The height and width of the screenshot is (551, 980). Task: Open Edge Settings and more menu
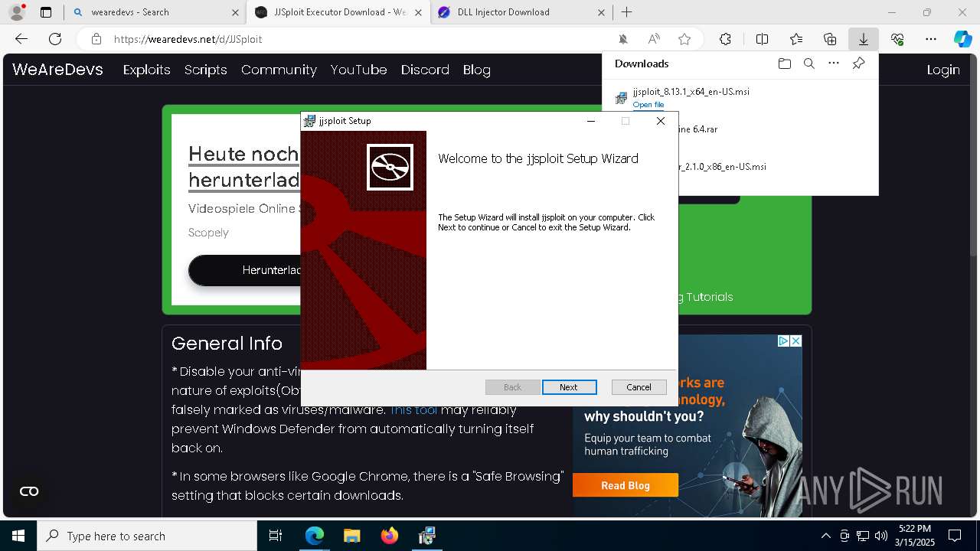point(931,39)
